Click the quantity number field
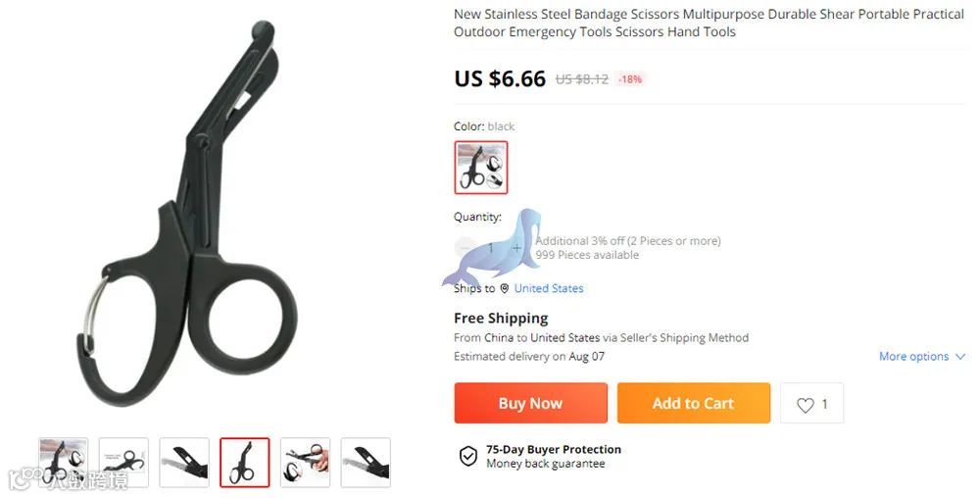The width and height of the screenshot is (980, 498). pos(491,248)
